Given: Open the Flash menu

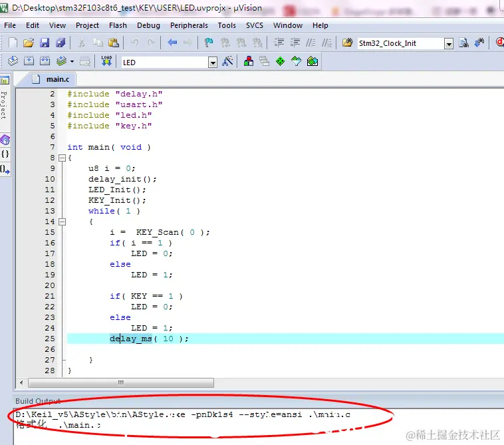Looking at the screenshot, I should point(118,25).
